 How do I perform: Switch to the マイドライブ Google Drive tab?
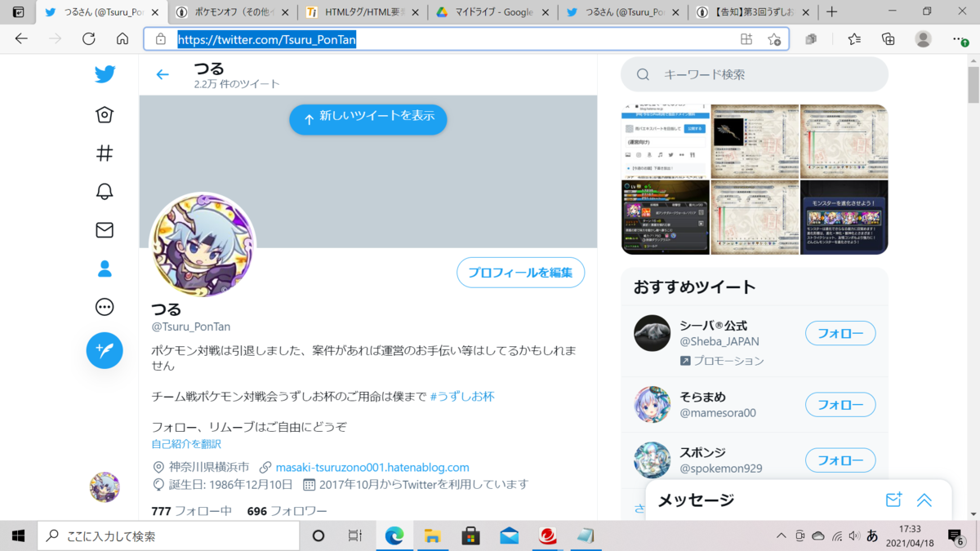(x=490, y=12)
